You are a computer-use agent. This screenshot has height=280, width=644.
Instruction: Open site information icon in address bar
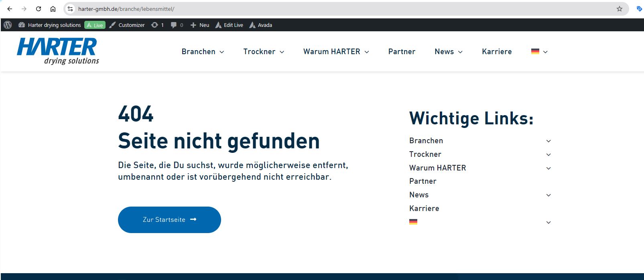[x=70, y=9]
